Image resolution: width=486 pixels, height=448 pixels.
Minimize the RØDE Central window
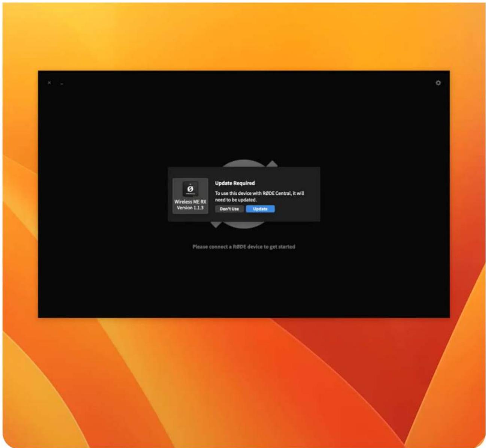[x=62, y=83]
